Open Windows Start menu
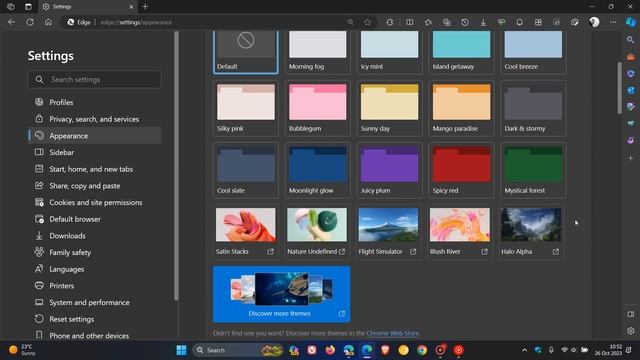Screen dimensions: 640x360 [181, 350]
